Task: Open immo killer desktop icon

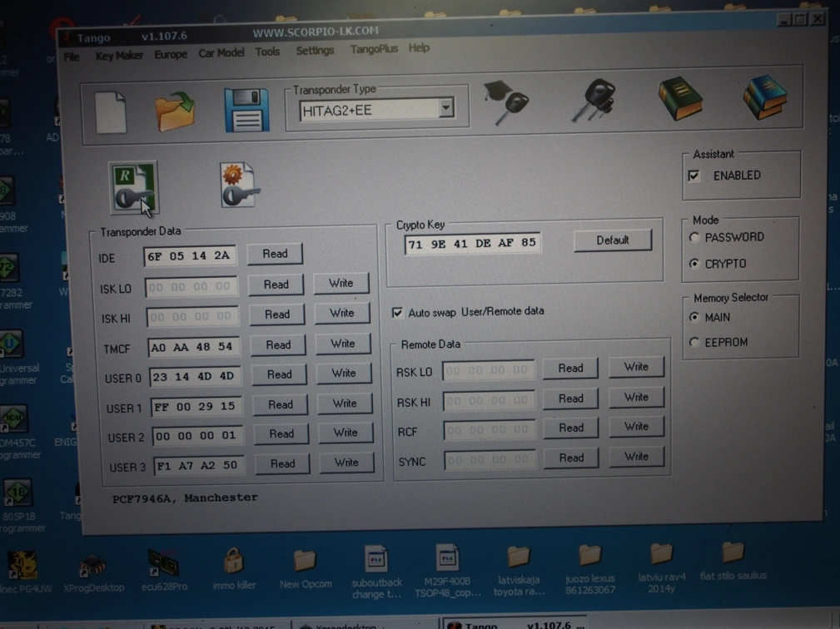Action: click(234, 568)
